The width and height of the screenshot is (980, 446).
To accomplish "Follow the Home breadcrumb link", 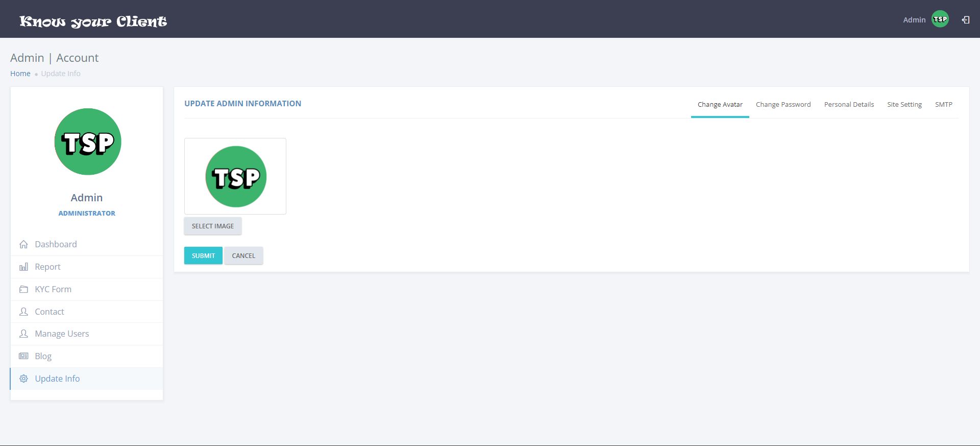I will [x=20, y=74].
